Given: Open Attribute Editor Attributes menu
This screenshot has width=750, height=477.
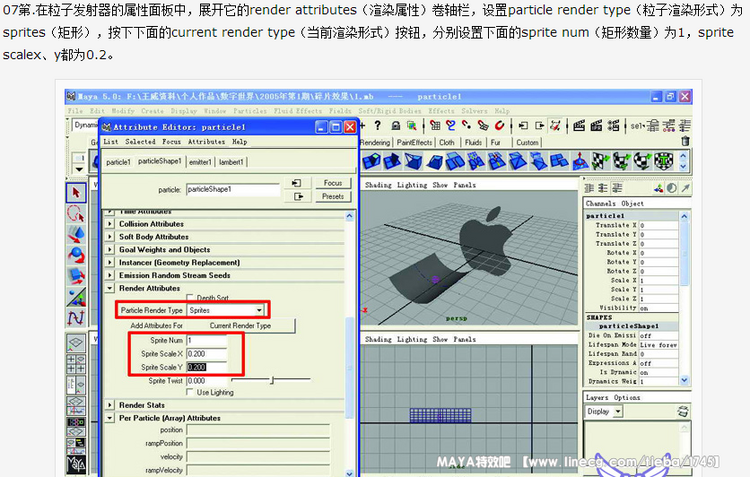Looking at the screenshot, I should [x=206, y=142].
